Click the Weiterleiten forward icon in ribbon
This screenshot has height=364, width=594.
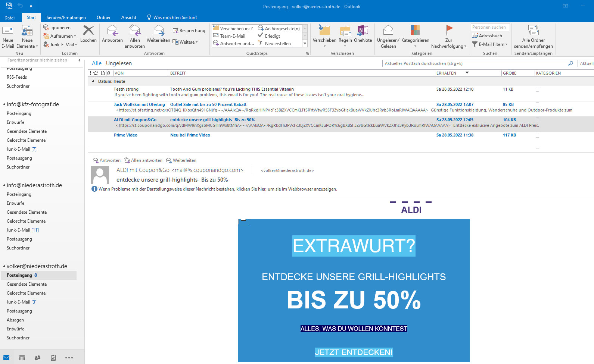click(x=158, y=31)
